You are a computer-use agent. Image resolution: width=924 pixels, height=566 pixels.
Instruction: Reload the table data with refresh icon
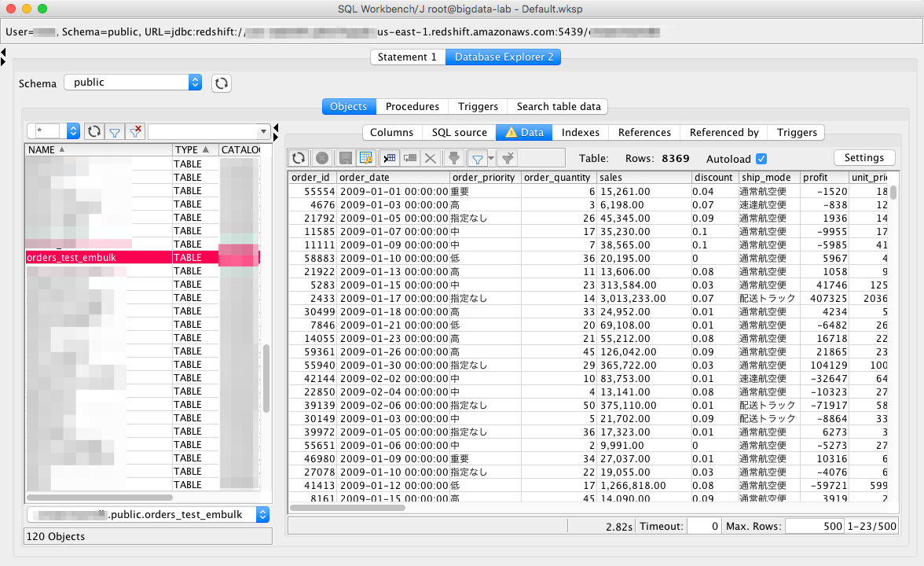click(299, 157)
